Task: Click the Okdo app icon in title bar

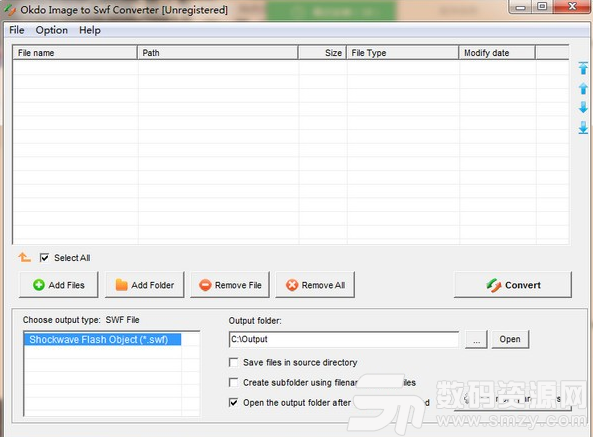Action: click(10, 10)
